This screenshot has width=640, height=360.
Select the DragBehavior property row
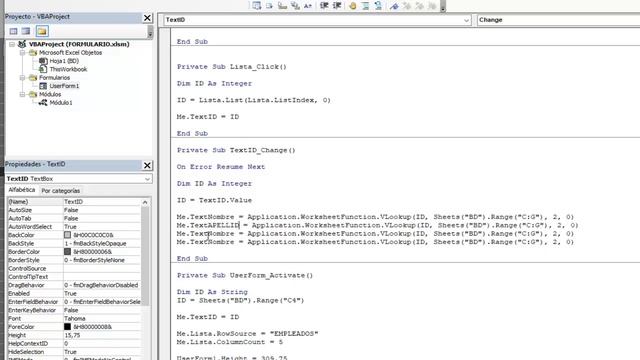click(x=74, y=285)
